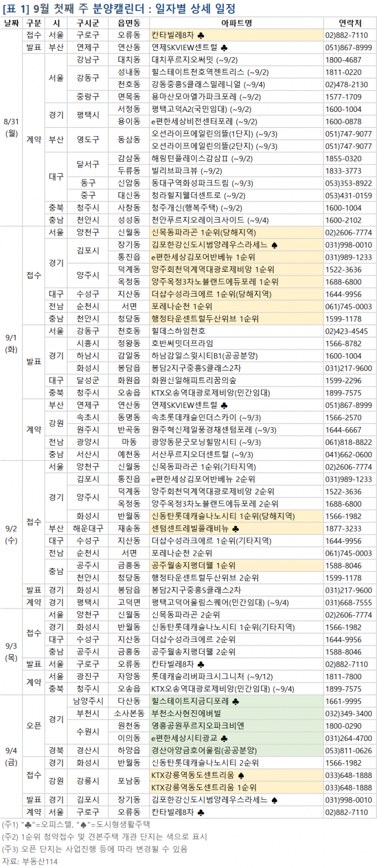
Task: Select the 읍면동 column header
Action: point(128,23)
